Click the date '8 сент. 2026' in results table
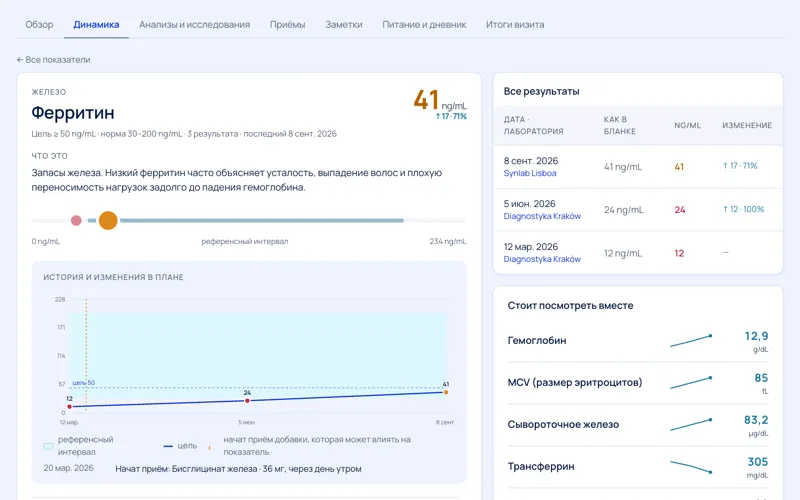The height and width of the screenshot is (500, 800). (x=531, y=161)
